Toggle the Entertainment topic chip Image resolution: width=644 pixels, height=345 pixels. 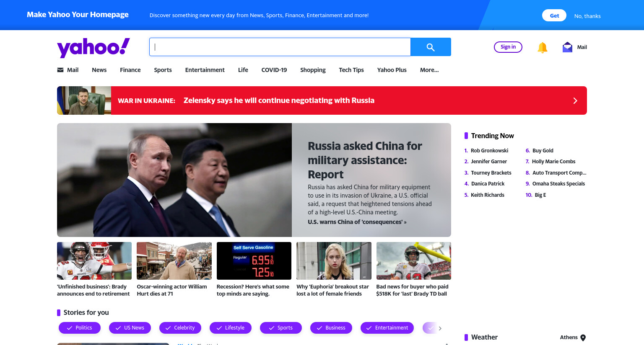coord(387,328)
